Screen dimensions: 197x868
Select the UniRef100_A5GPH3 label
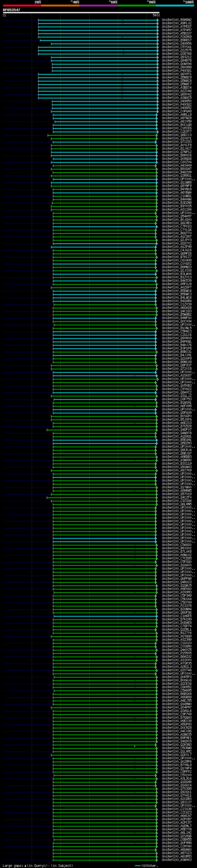(176, 724)
